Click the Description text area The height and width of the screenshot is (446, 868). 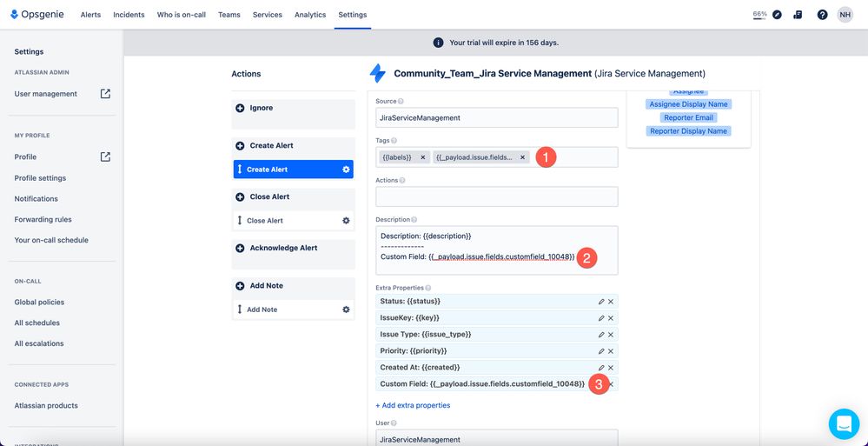tap(496, 250)
